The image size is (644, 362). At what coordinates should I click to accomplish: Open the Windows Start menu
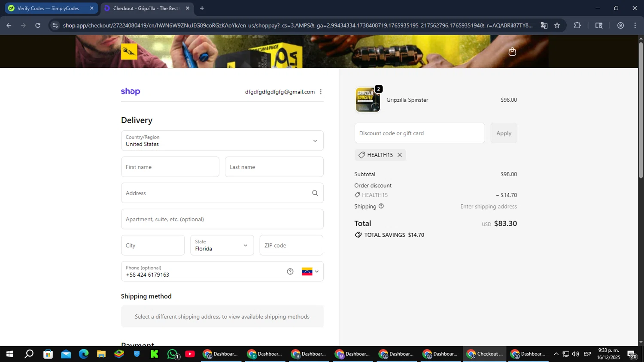(x=9, y=354)
